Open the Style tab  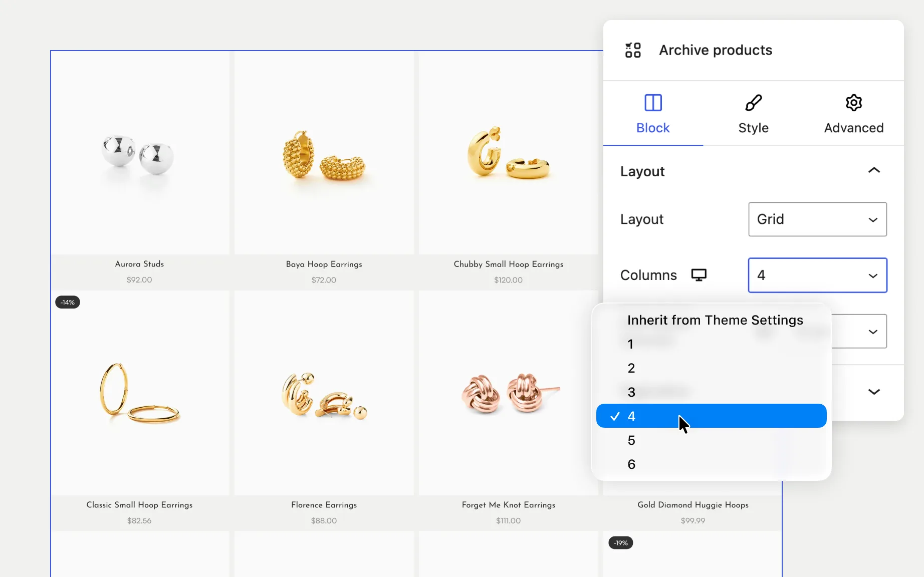click(753, 114)
